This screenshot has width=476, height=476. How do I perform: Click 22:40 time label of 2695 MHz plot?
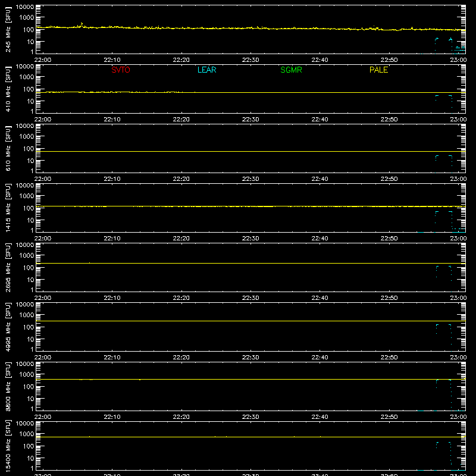[320, 298]
